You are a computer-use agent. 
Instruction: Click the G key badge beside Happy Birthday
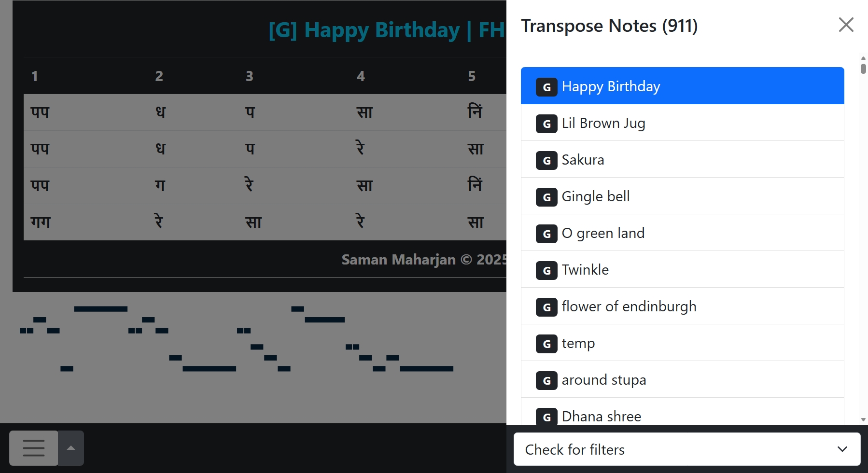coord(546,87)
